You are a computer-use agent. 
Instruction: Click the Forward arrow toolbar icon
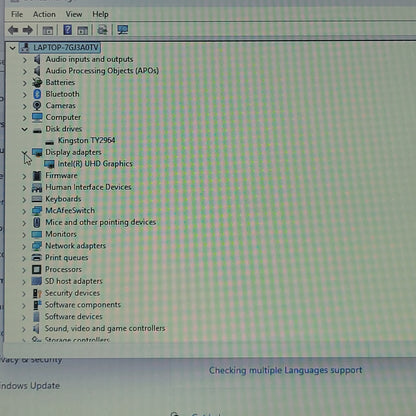tap(28, 30)
